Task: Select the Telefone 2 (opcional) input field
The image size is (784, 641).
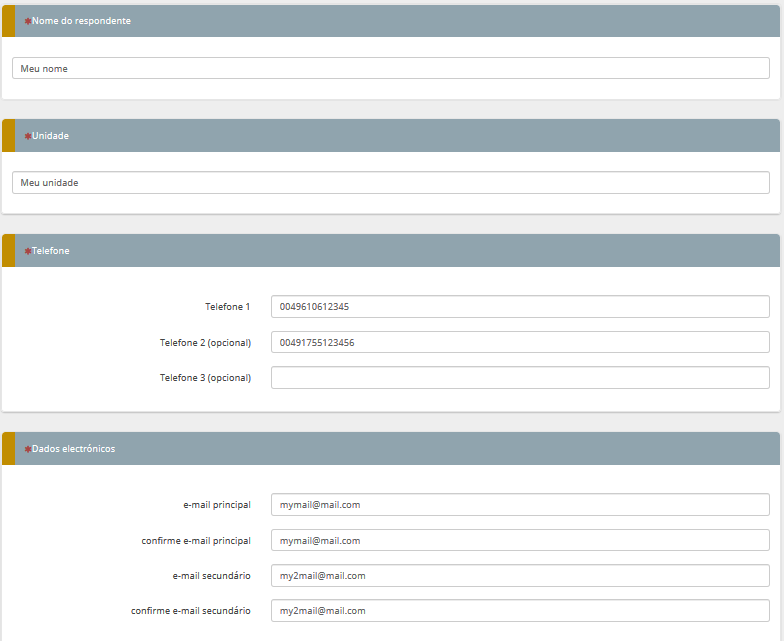Action: [x=520, y=343]
